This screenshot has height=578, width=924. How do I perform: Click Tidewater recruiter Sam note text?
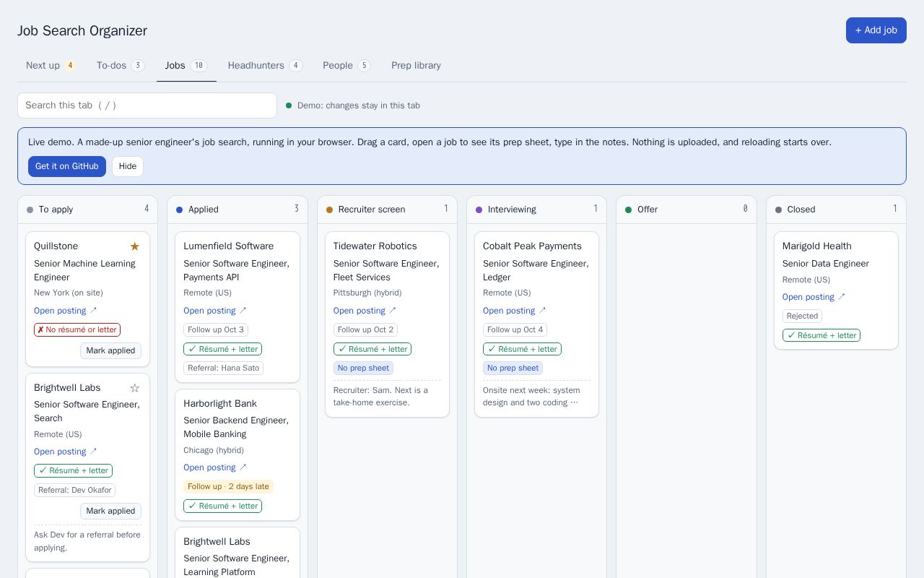tap(387, 397)
